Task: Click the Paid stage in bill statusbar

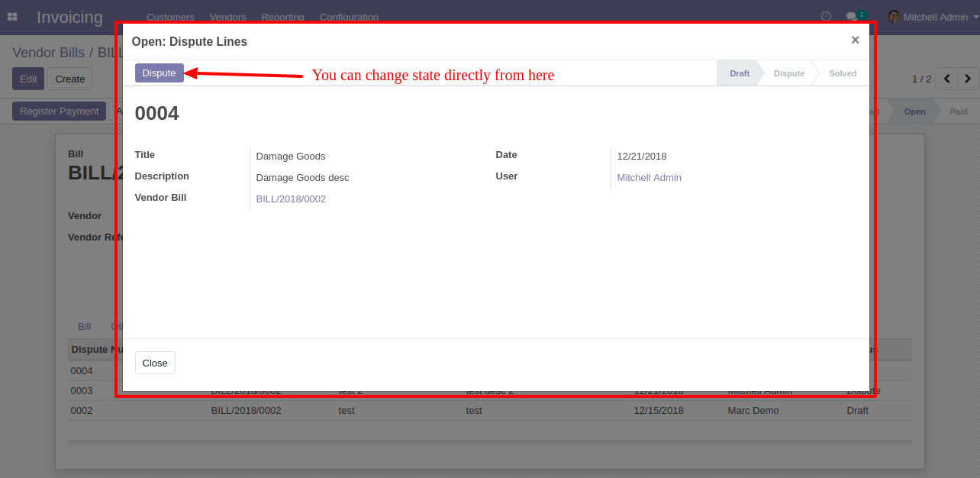Action: click(959, 111)
